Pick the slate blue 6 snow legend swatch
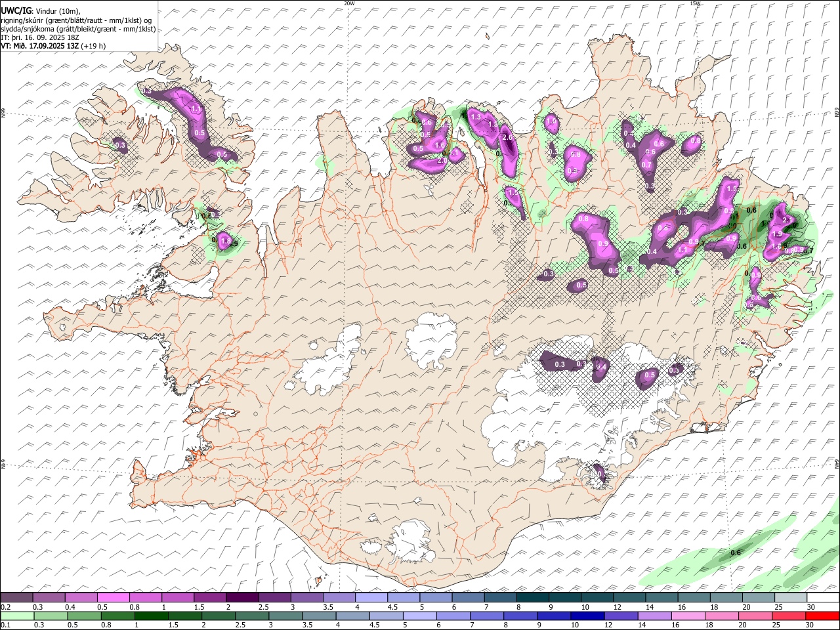Screen dimensions: 840x630 point(467,598)
